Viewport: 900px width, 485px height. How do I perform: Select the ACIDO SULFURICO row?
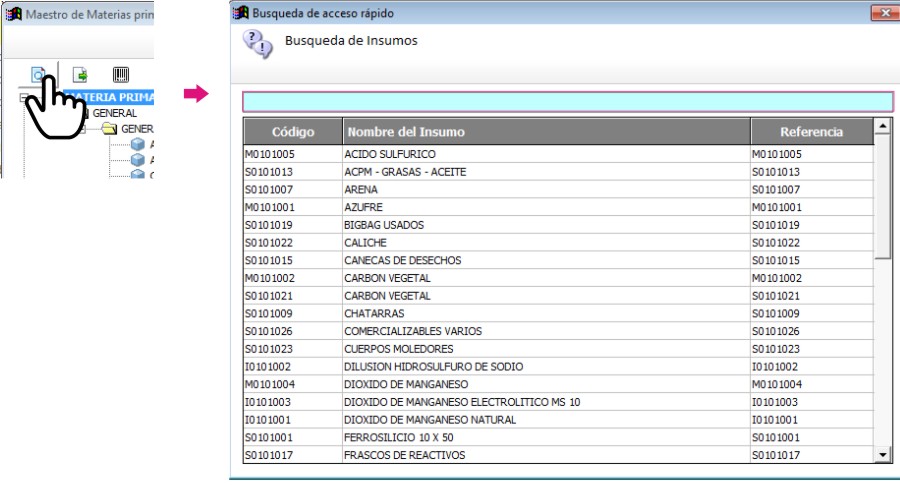(558, 154)
